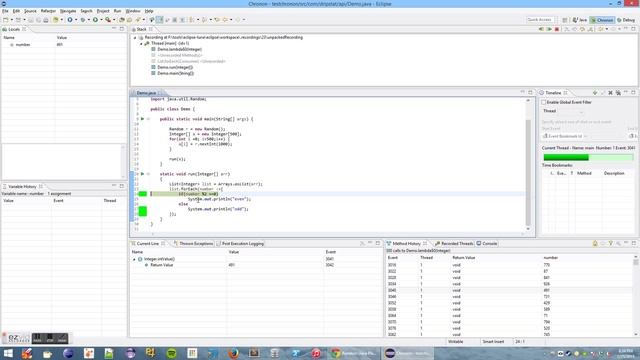
Task: Click the External Tools toolbar icon
Action: tap(108, 20)
